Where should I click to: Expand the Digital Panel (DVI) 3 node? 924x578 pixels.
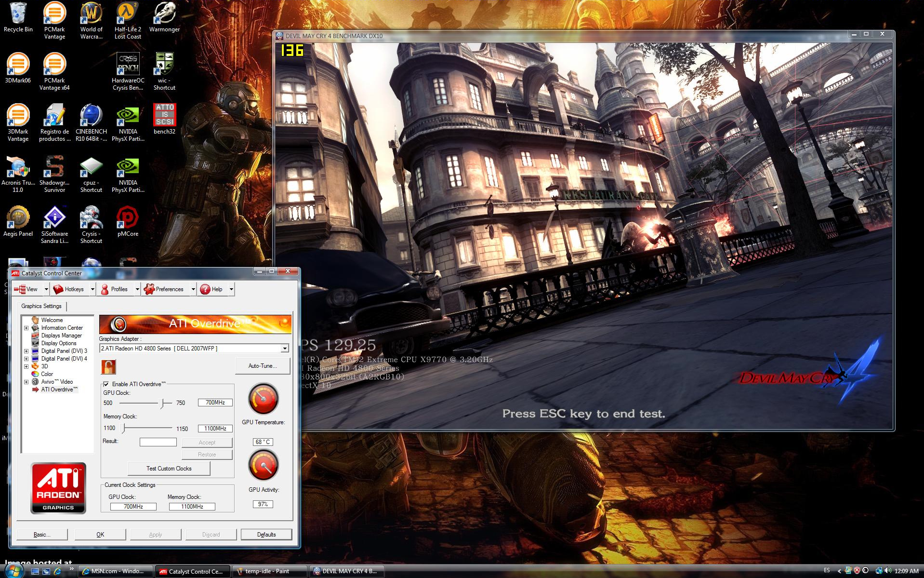coord(26,351)
